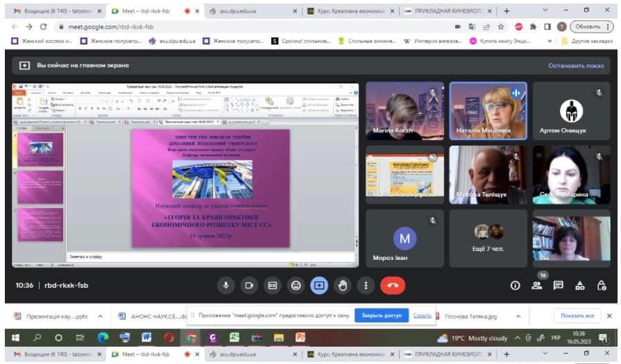The height and width of the screenshot is (364, 621).
Task: Open the chat panel icon
Action: click(559, 285)
